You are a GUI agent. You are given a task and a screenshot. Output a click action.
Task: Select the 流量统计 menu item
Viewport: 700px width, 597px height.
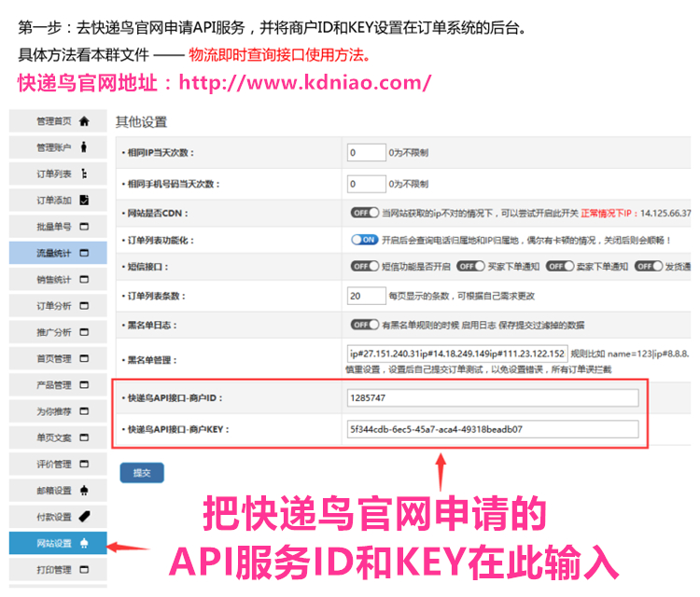58,253
